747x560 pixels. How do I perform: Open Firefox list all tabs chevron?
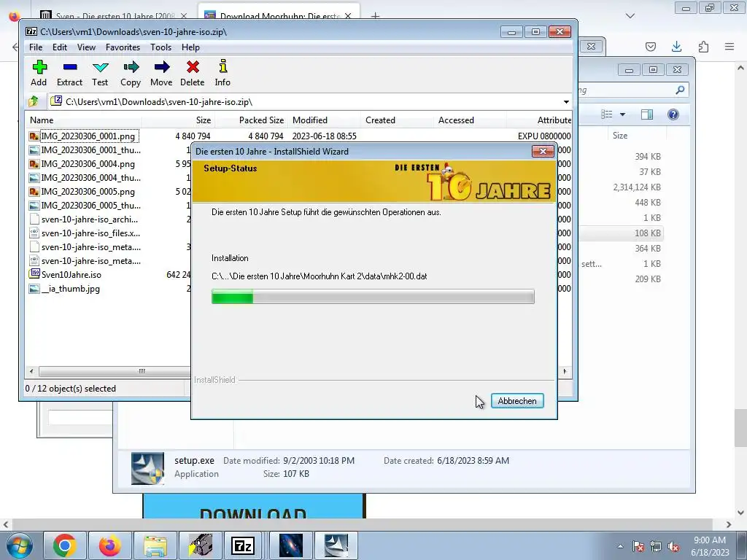[x=630, y=16]
